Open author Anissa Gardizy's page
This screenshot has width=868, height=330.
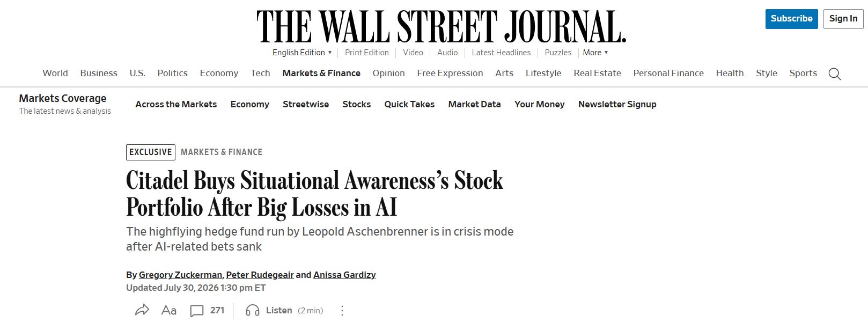click(x=344, y=275)
